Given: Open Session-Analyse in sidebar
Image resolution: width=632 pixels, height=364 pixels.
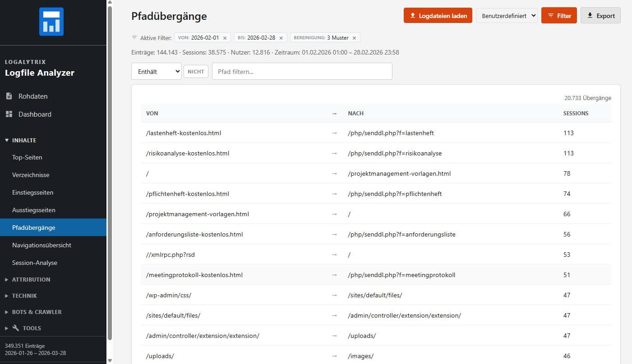Looking at the screenshot, I should (35, 263).
